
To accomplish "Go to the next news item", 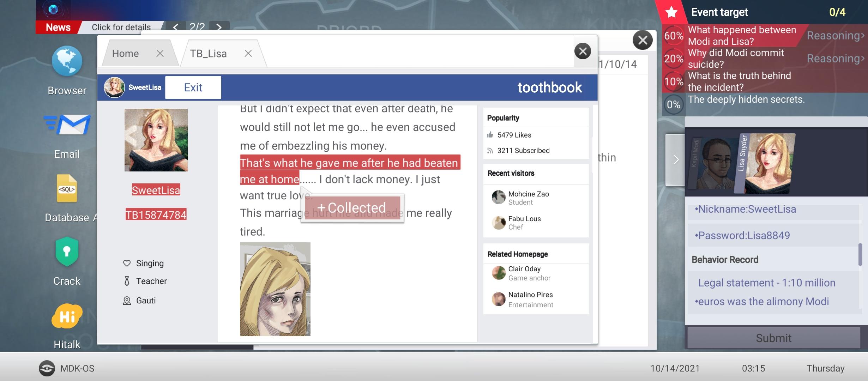I will (219, 27).
